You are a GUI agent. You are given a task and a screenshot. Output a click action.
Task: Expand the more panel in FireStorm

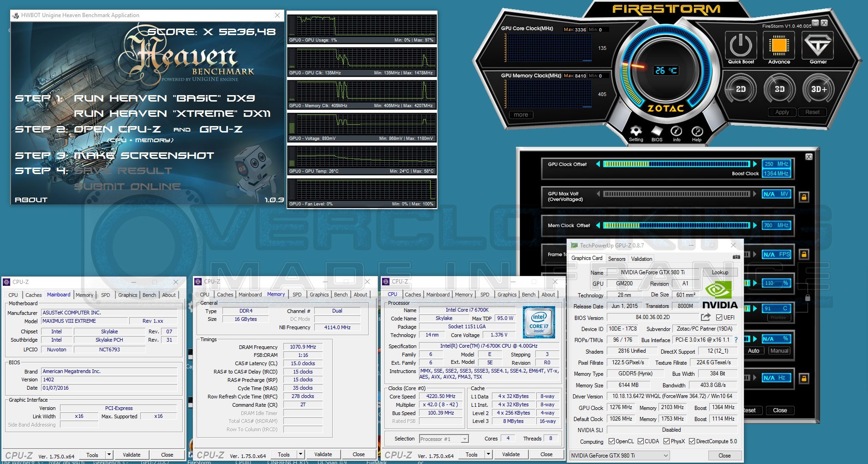click(x=521, y=115)
